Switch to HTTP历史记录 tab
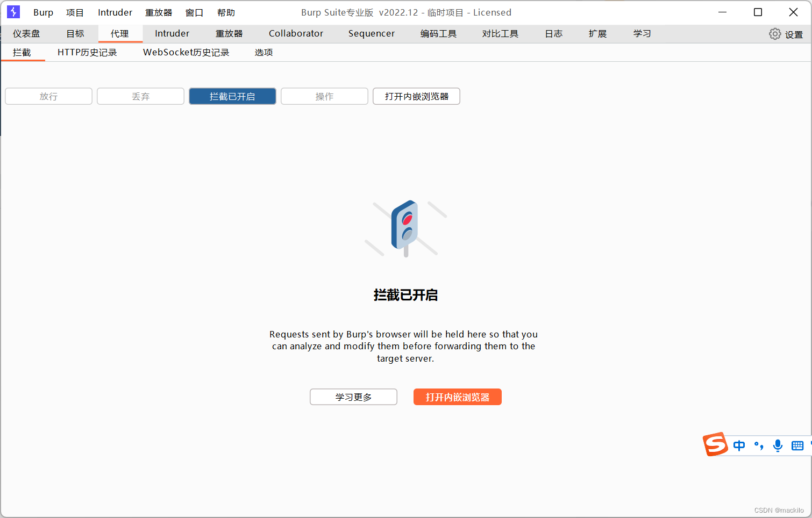 88,52
